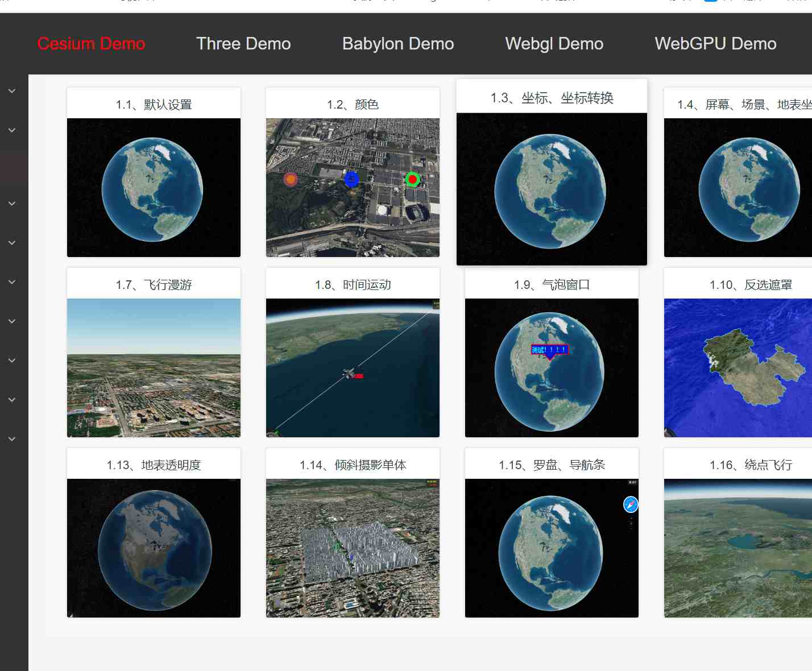Image resolution: width=812 pixels, height=671 pixels.
Task: Open the 1.3 坐标、坐标转换 title link
Action: coord(552,98)
